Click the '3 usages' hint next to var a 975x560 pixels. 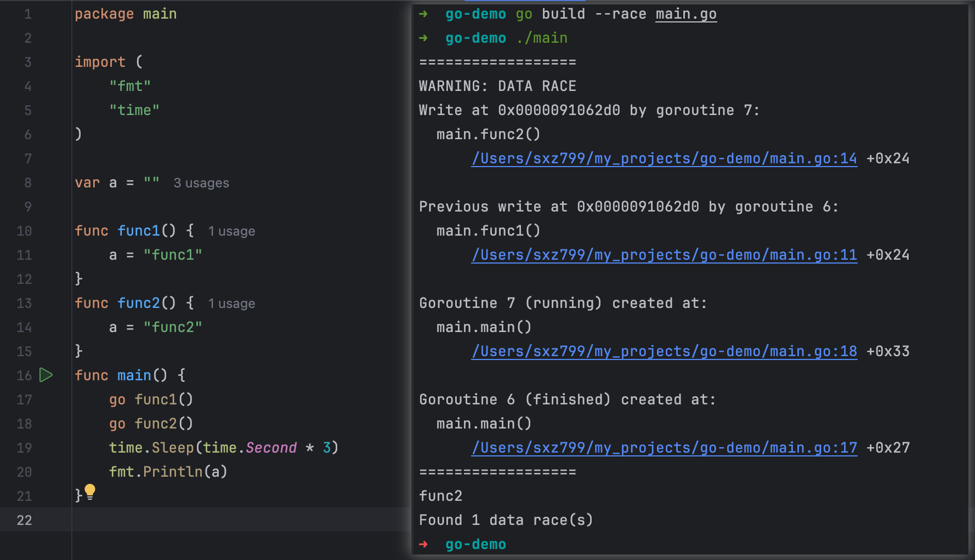pyautogui.click(x=201, y=183)
